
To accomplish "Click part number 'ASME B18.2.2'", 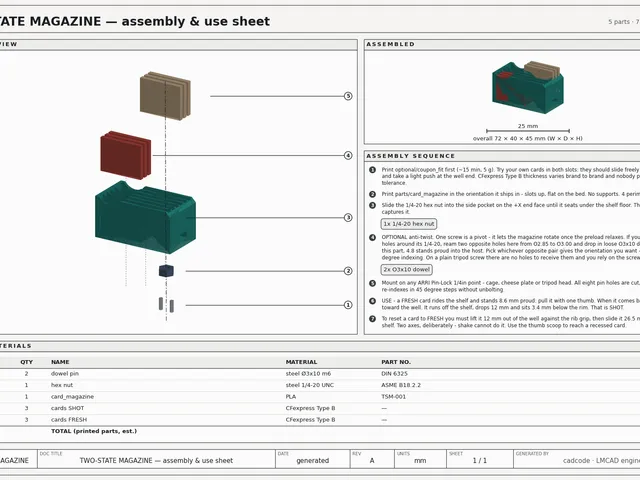I will click(x=401, y=385).
